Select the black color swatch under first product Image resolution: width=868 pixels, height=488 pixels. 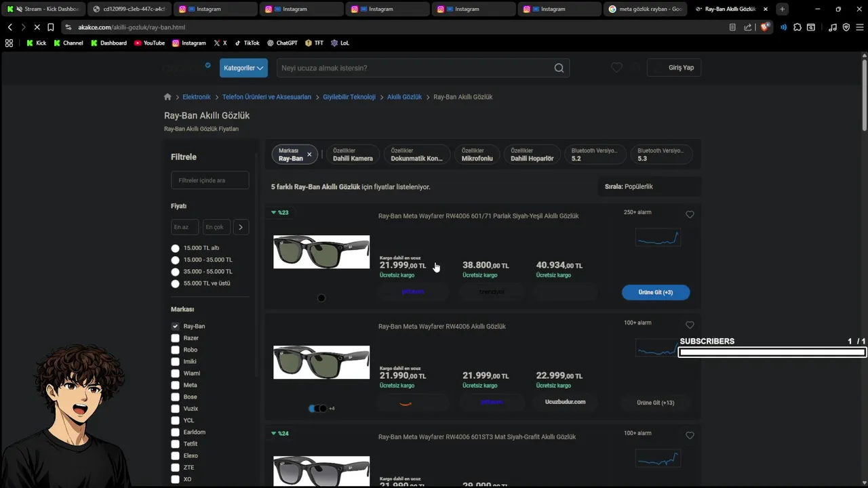click(x=321, y=298)
